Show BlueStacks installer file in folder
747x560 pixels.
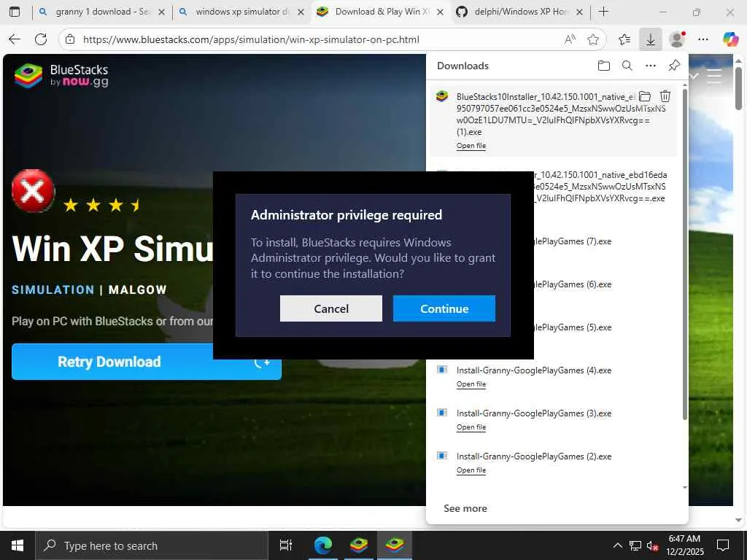pos(645,97)
